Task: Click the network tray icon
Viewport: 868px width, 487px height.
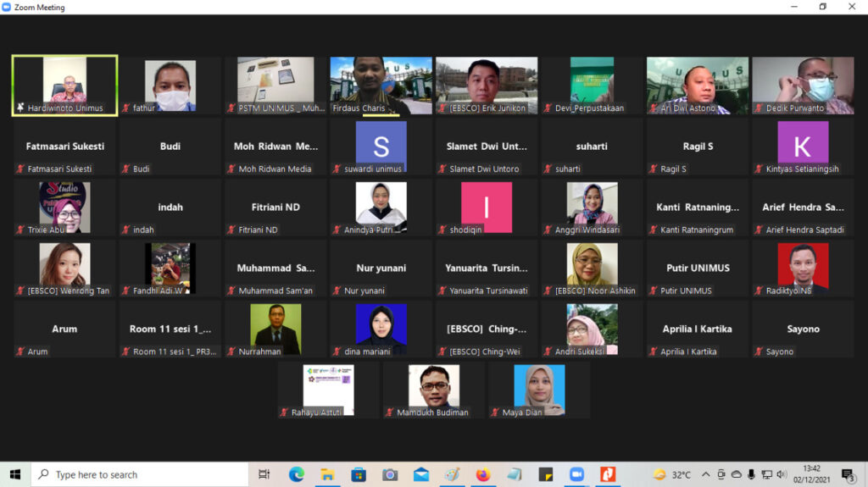Action: [x=766, y=474]
